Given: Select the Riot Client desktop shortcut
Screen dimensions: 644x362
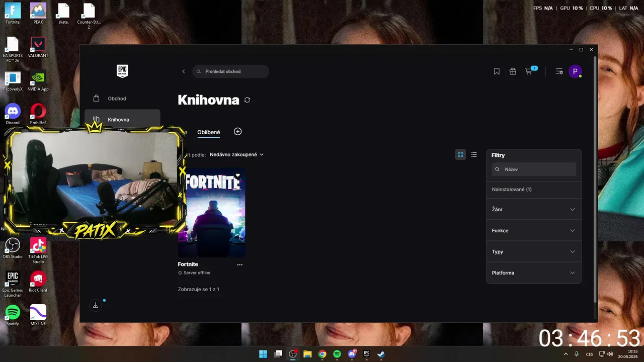Looking at the screenshot, I should [x=38, y=282].
